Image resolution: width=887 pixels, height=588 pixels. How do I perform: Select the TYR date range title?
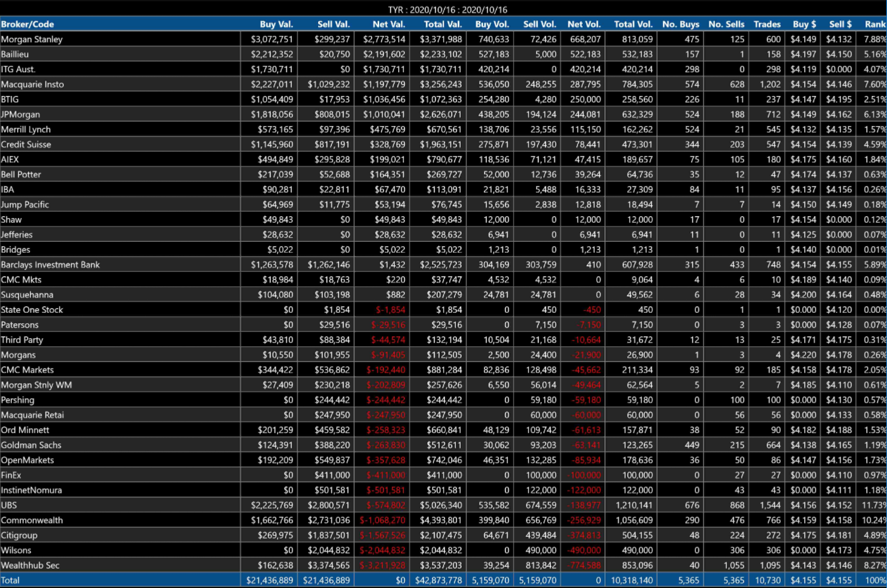pyautogui.click(x=447, y=10)
